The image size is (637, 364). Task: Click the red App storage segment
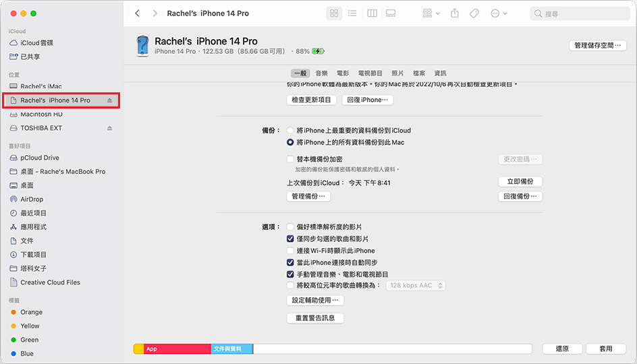coord(177,348)
